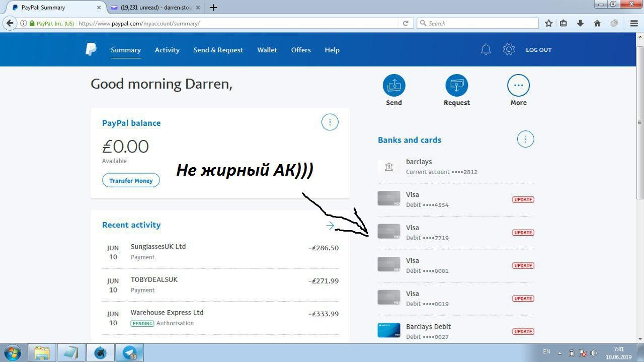This screenshot has height=362, width=644.
Task: Click UPDATE for Visa ending 4554
Action: [x=523, y=199]
